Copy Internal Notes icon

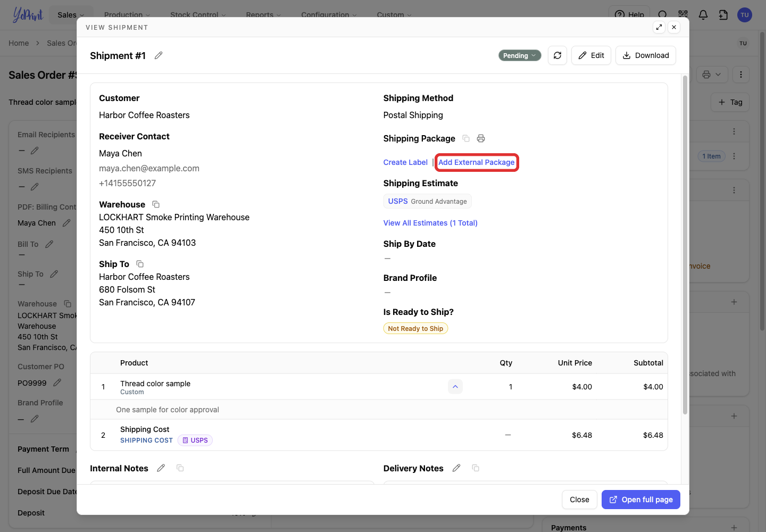[x=180, y=468]
